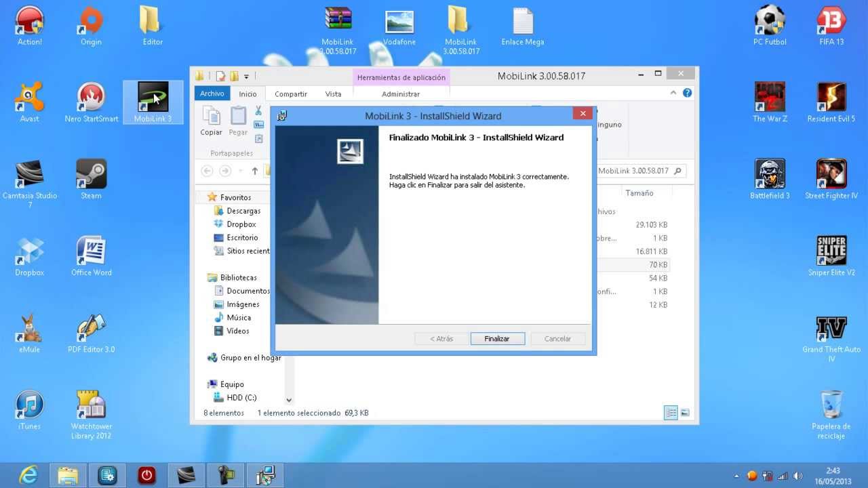Select The War Z desktop icon
The height and width of the screenshot is (488, 868).
pos(770,102)
